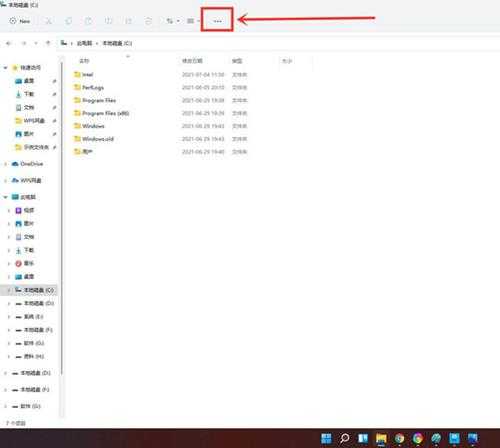This screenshot has height=448, width=500.
Task: Click the purple Videos icon in sidebar
Action: point(19,210)
